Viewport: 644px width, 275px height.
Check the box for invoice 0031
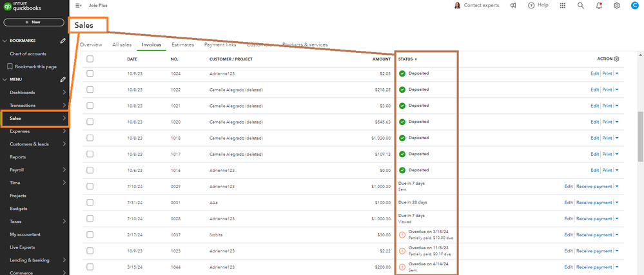point(90,202)
